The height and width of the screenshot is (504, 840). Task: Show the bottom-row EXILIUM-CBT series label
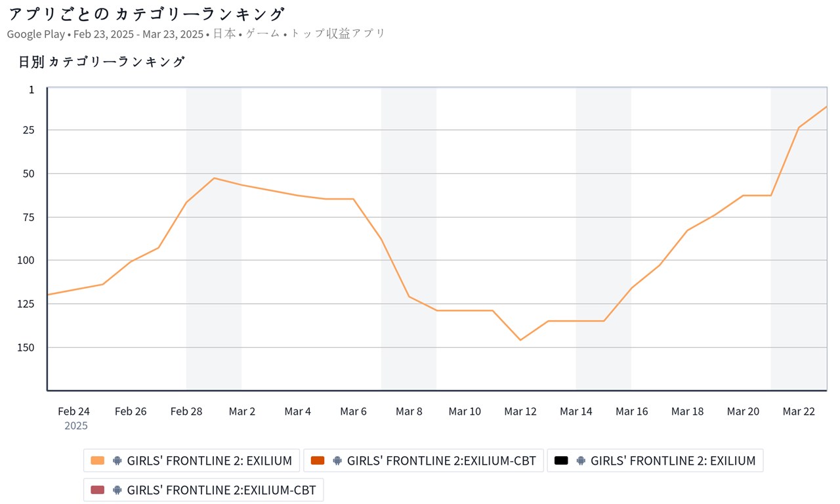pos(221,490)
